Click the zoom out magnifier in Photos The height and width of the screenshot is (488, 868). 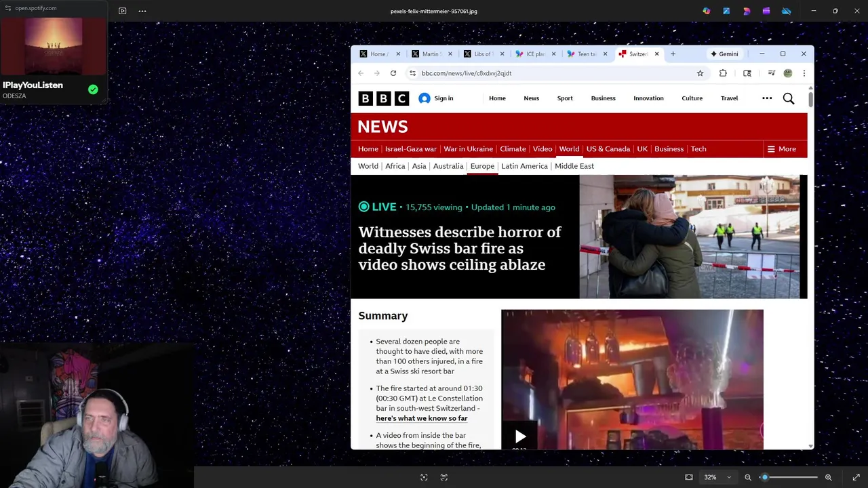coord(748,477)
